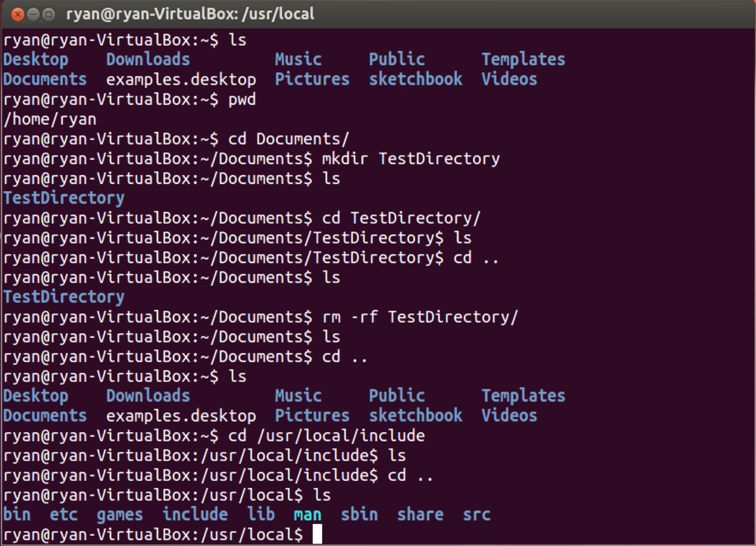Click the Videos folder entry
756x546 pixels.
(x=509, y=79)
